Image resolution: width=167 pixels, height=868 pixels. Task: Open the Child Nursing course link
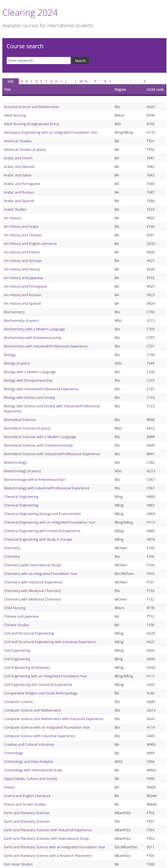[x=15, y=608]
